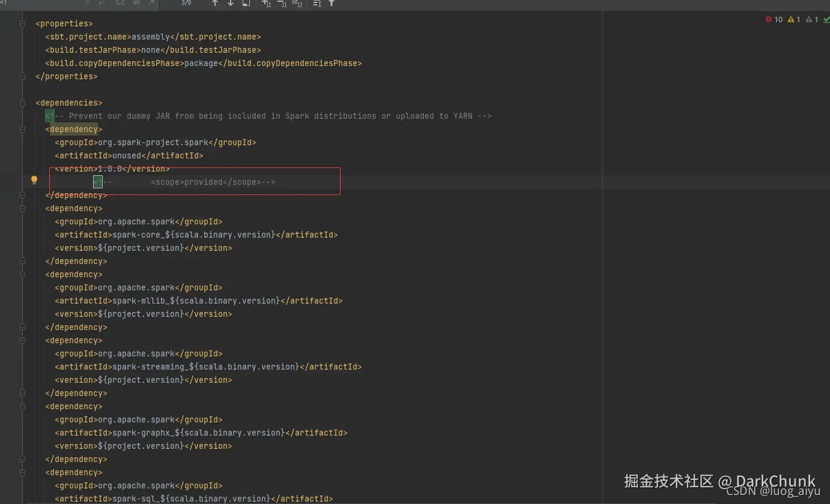Toggle the regex search option
The image size is (830, 504).
151,3
